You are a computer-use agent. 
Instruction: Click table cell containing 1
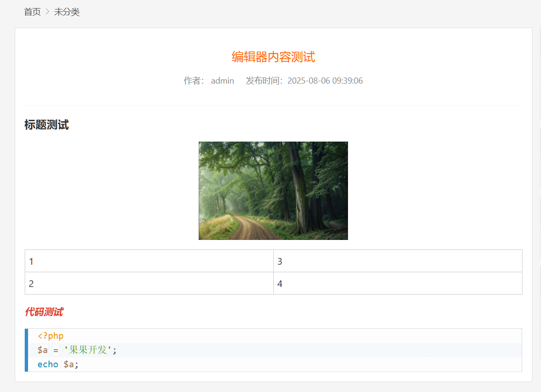coord(149,261)
